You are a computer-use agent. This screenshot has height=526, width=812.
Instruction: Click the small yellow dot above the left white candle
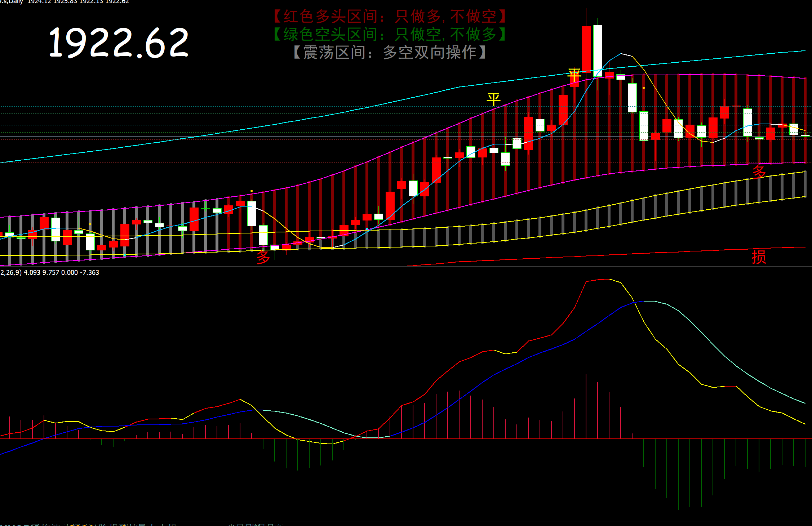pyautogui.click(x=252, y=191)
